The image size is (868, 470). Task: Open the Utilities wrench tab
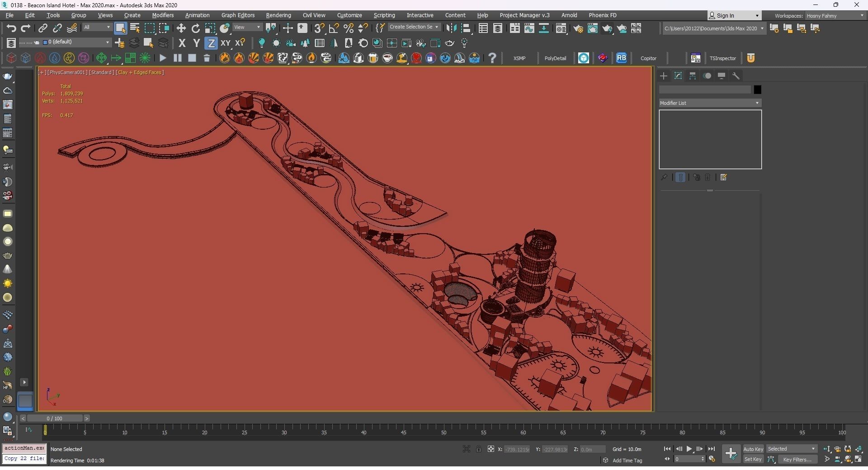pyautogui.click(x=736, y=76)
